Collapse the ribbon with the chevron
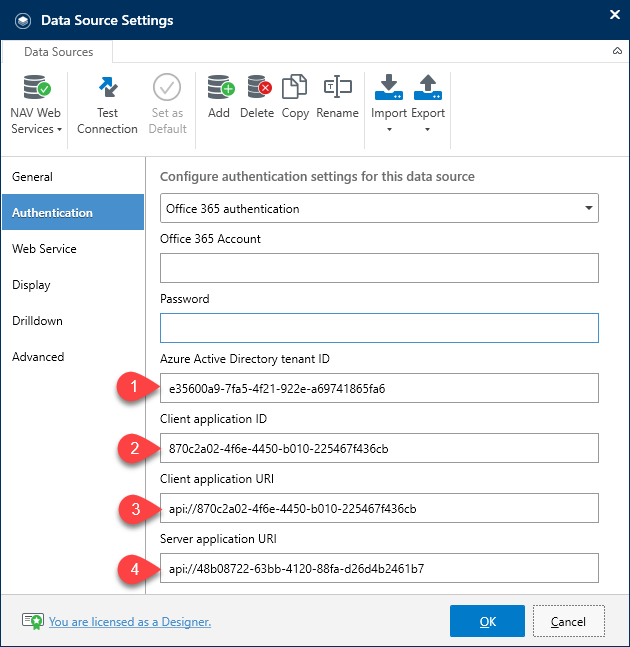This screenshot has width=630, height=647. [x=617, y=51]
